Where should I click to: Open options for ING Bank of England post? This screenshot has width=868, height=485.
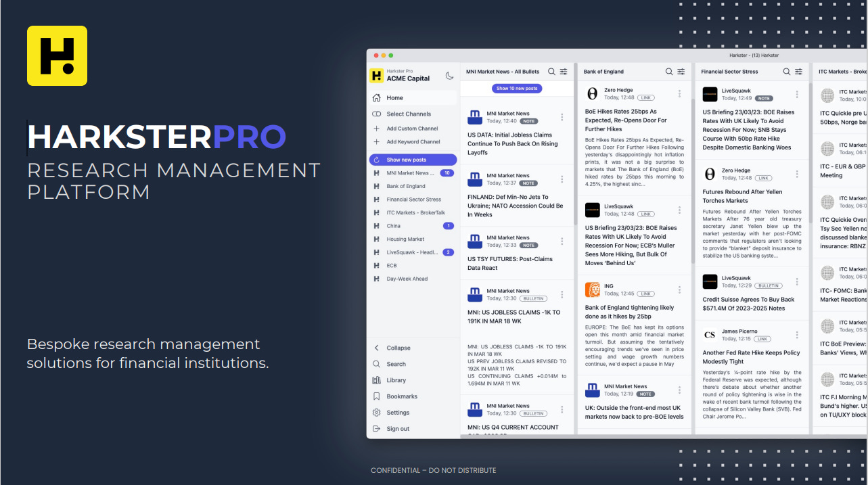680,290
